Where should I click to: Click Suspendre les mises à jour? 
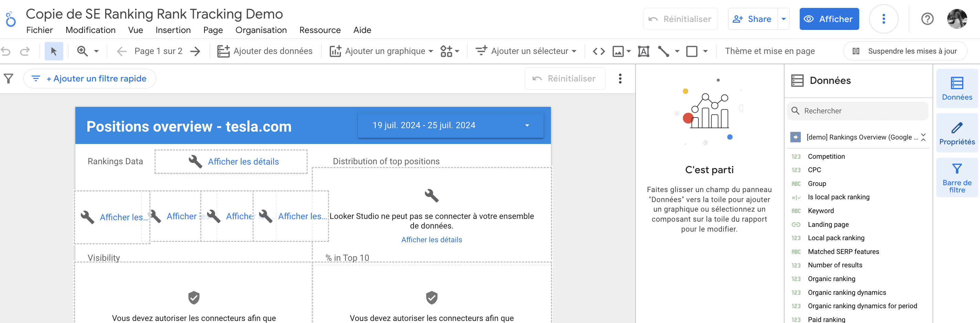tap(905, 51)
